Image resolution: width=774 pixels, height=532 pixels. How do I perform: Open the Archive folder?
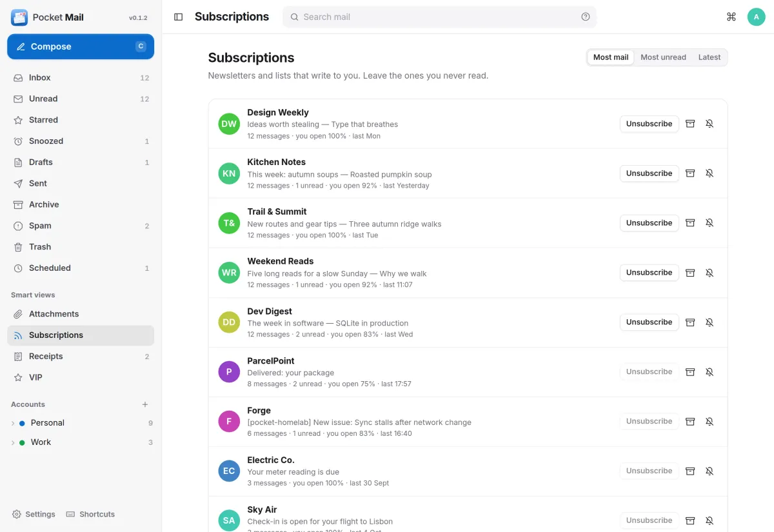point(81,204)
